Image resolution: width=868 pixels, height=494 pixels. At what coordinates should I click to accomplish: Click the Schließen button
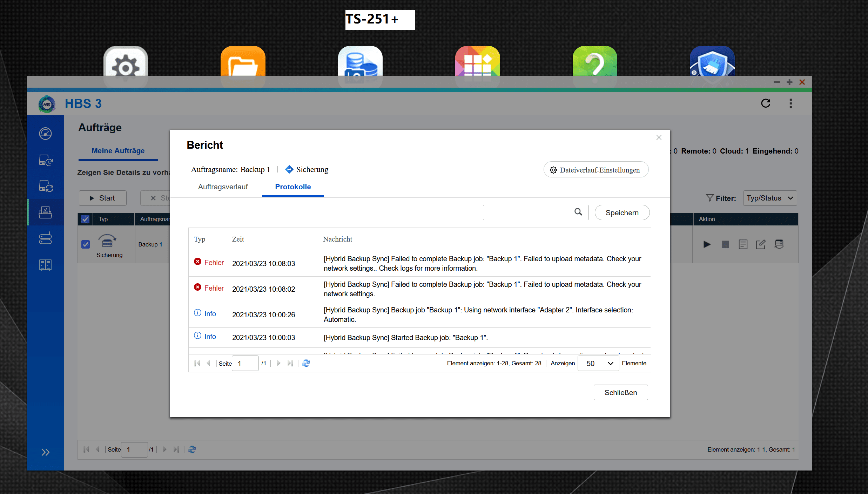pyautogui.click(x=621, y=393)
